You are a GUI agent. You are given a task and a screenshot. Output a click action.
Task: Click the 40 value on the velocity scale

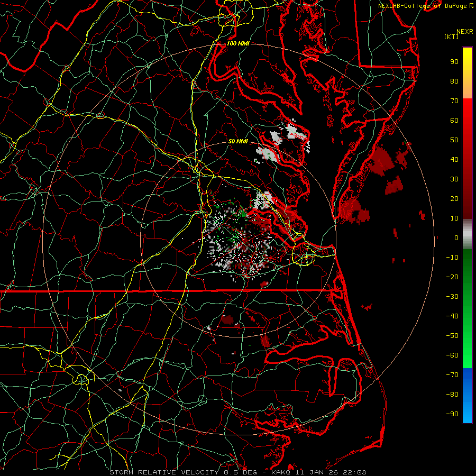coord(454,160)
